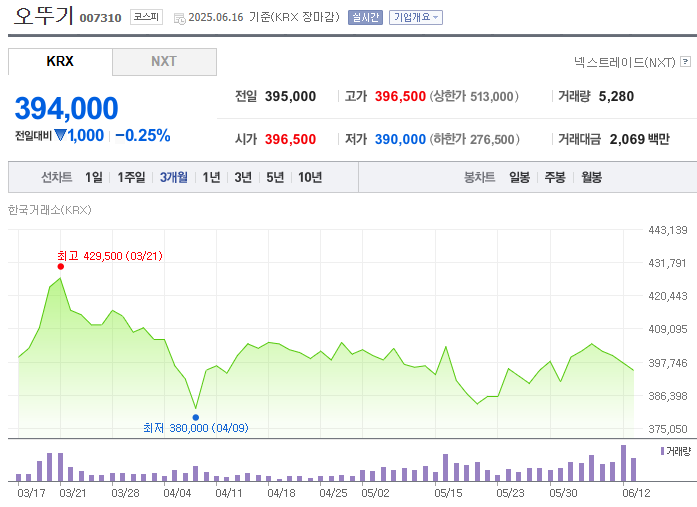Click the 443,139 price axis label

(x=668, y=230)
